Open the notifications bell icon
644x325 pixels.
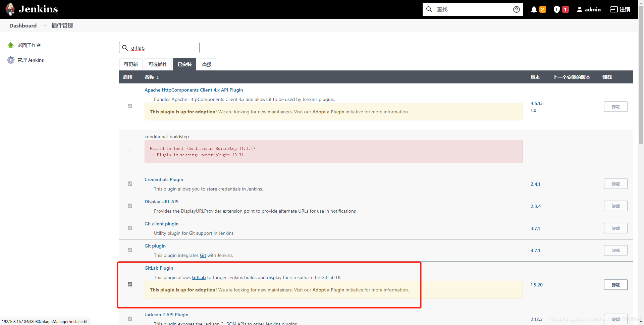534,9
